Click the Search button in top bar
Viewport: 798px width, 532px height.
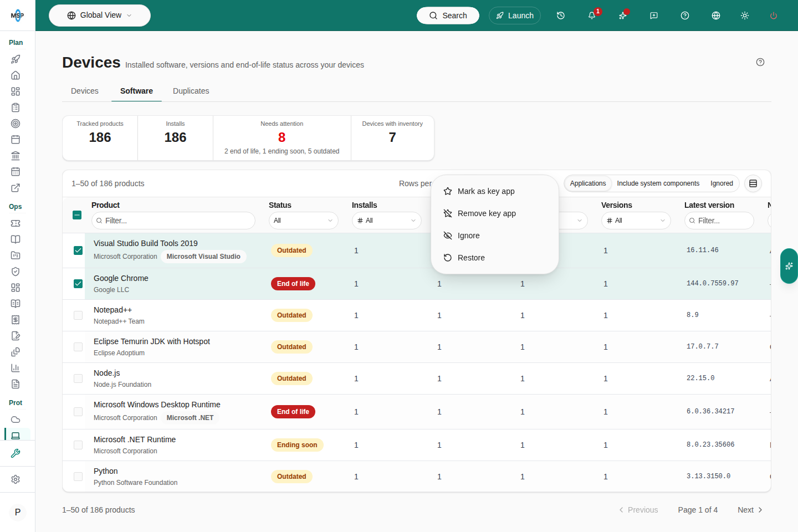(448, 16)
